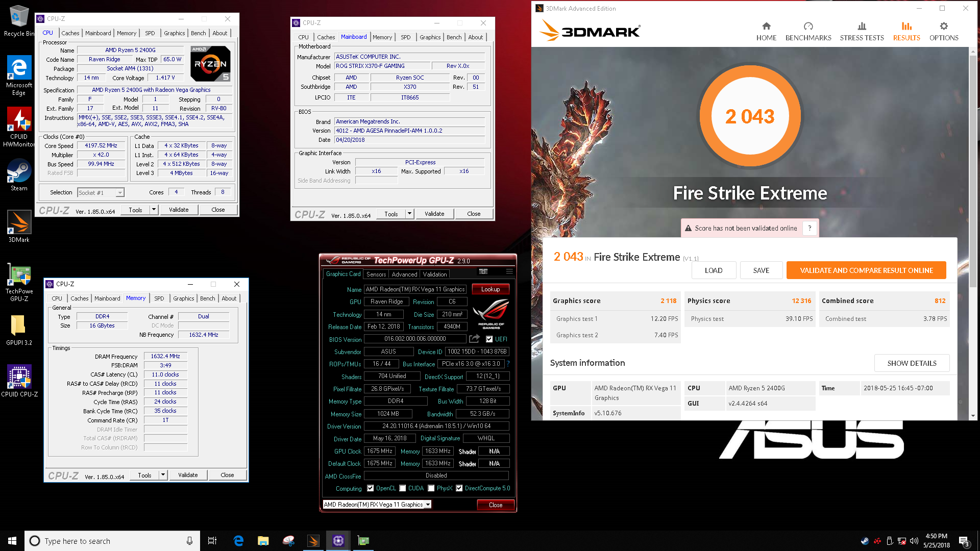Click the question mark next to validation warning
Image resolution: width=980 pixels, height=551 pixels.
coord(810,229)
